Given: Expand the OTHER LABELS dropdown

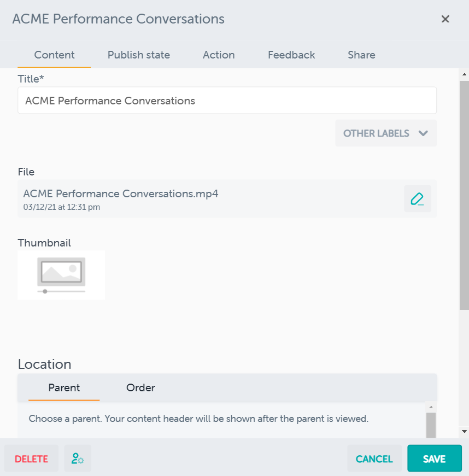Looking at the screenshot, I should pyautogui.click(x=385, y=133).
